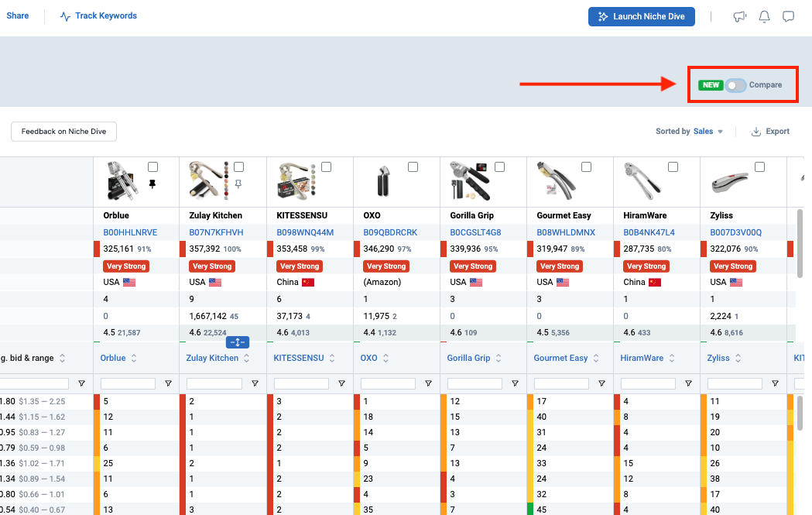Open ASIN B098WNQ44M link

tap(305, 232)
